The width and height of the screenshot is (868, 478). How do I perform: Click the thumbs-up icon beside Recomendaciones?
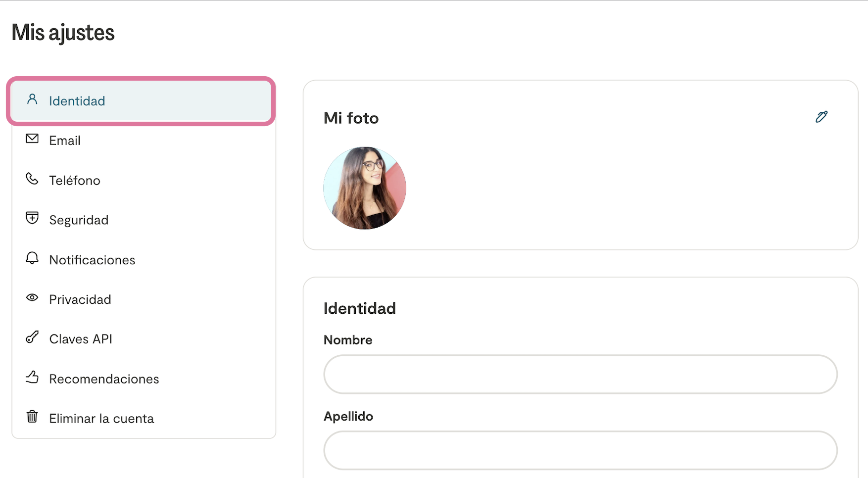pos(32,377)
